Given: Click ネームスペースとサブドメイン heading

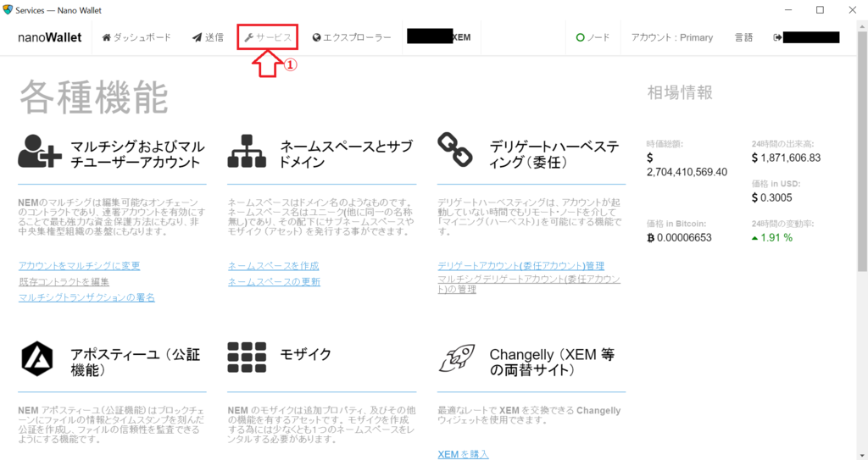Looking at the screenshot, I should 346,154.
